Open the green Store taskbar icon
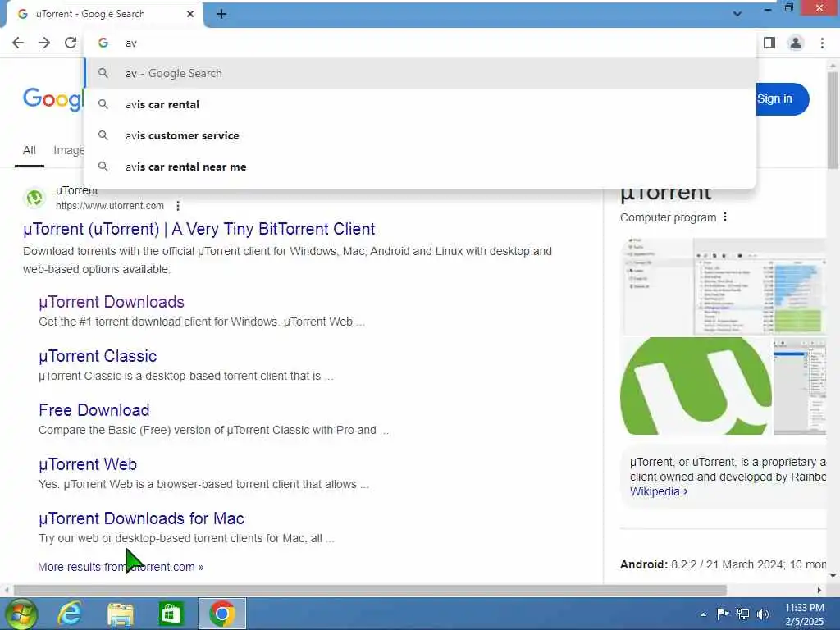840x630 pixels. point(171,614)
